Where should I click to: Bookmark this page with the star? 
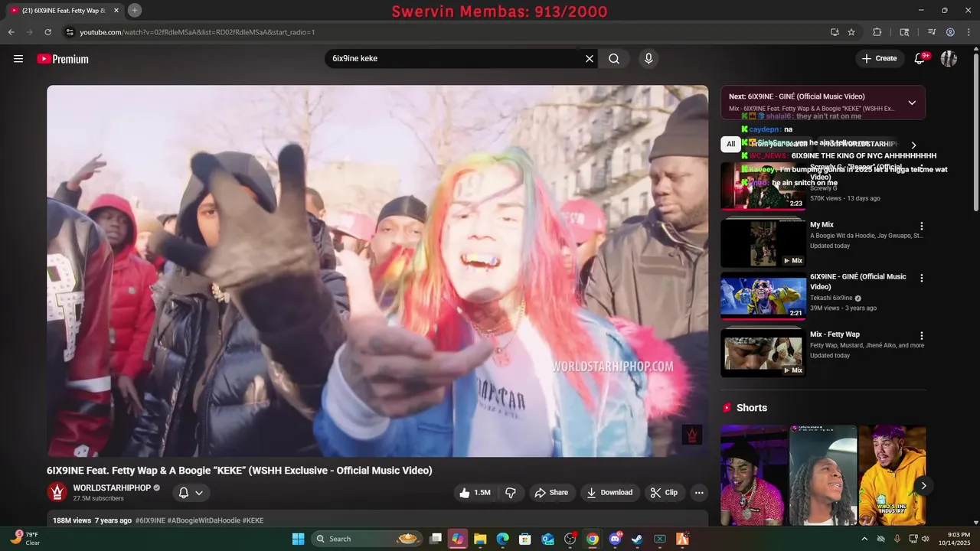point(851,32)
